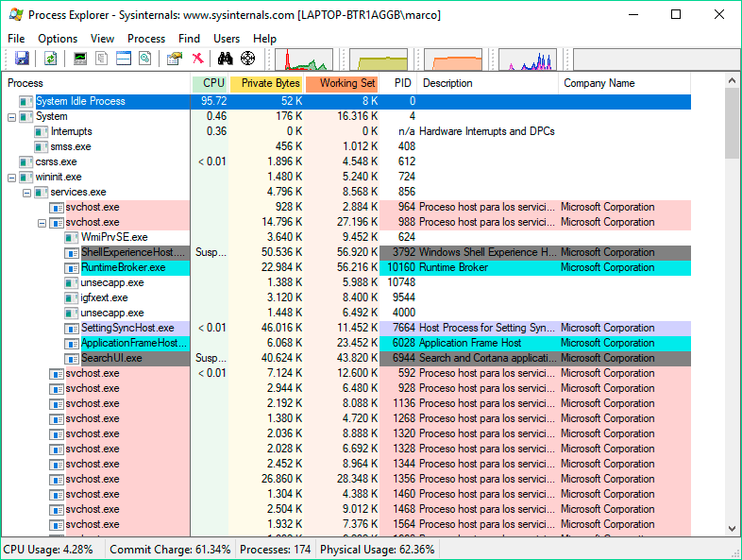
Task: Open the Properties toolbar icon
Action: (175, 59)
